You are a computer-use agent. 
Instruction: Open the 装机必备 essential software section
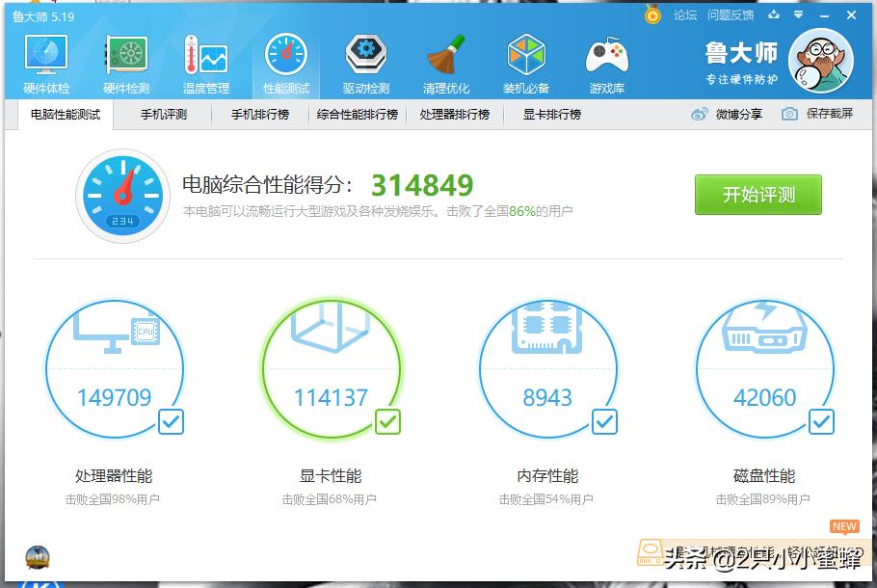tap(526, 60)
